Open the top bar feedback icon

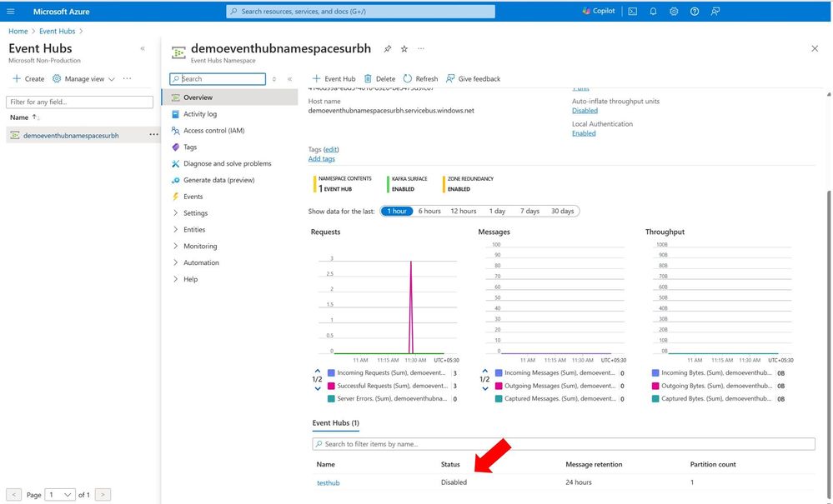click(715, 11)
